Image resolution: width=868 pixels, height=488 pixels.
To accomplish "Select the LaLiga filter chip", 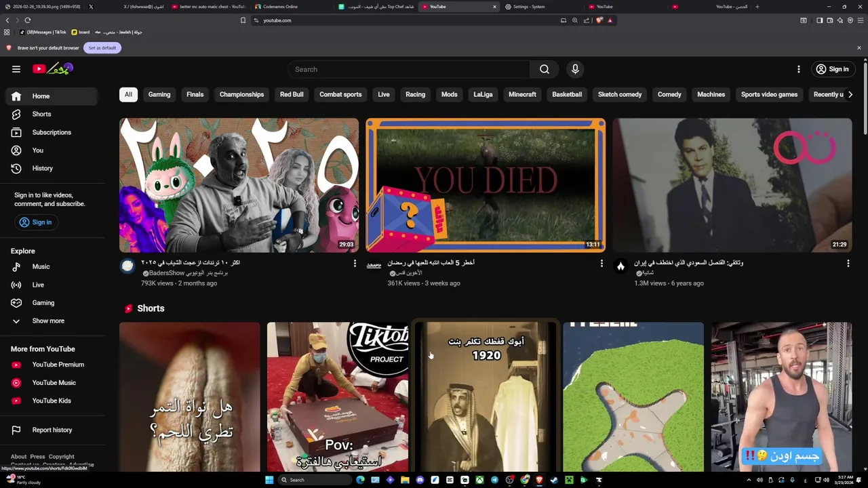I will 483,94.
